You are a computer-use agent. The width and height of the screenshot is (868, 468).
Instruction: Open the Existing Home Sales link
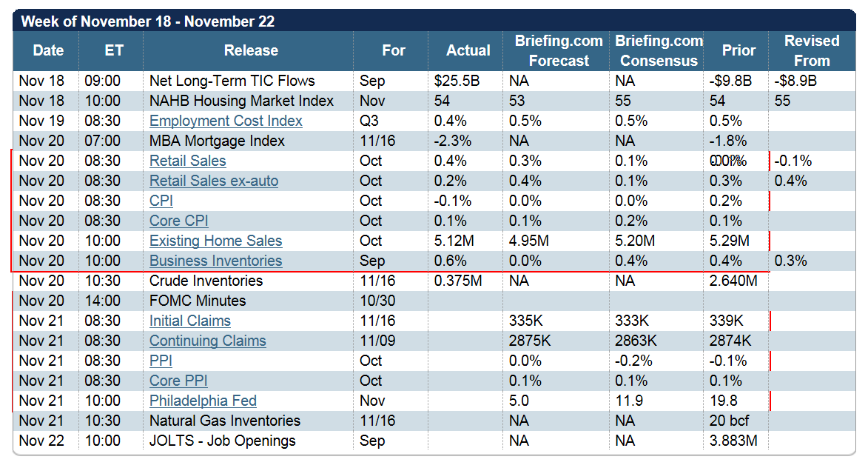coord(215,241)
